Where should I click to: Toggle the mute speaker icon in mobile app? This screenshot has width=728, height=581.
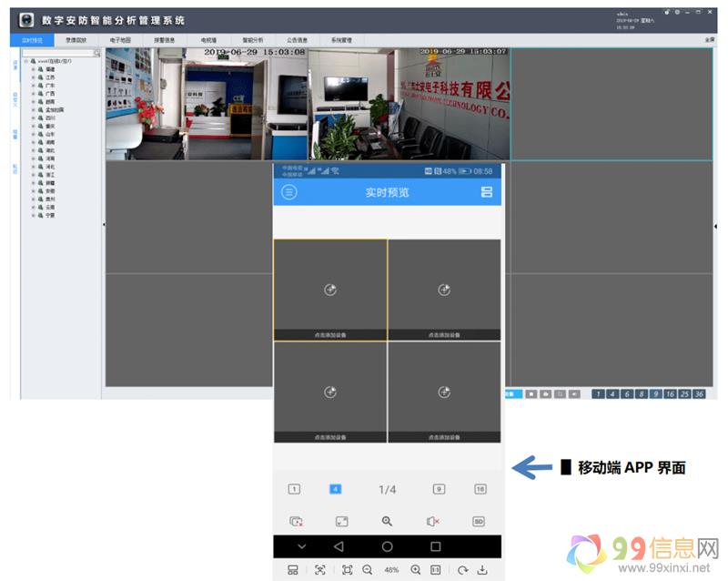[x=434, y=521]
